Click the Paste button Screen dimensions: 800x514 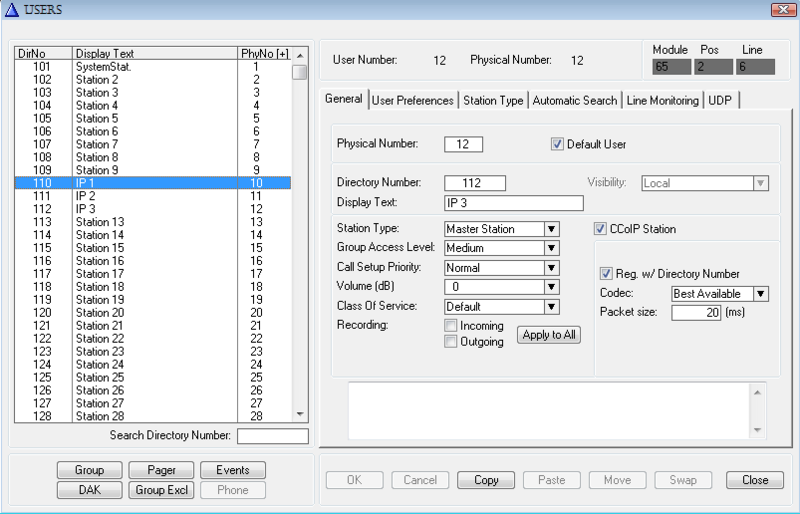pos(552,480)
